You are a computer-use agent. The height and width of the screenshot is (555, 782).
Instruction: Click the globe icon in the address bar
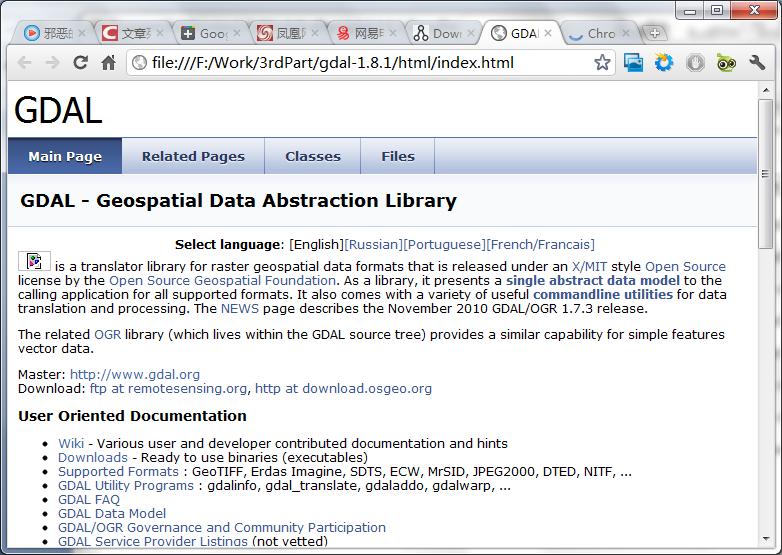tap(140, 63)
